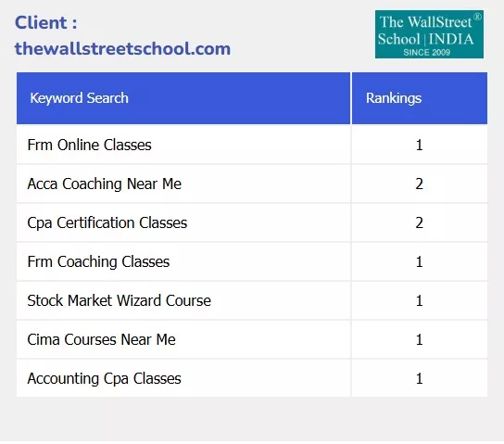Click the ranking value for Accounting Cpa Classes

point(419,378)
